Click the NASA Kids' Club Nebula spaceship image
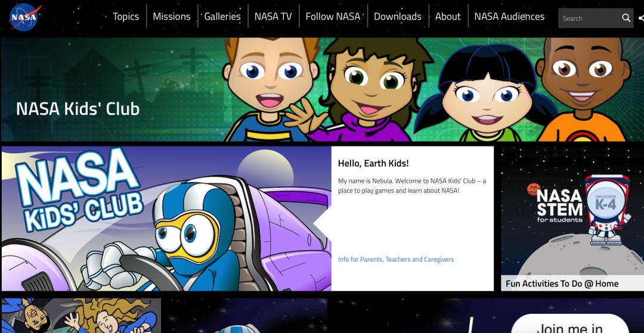Viewport: 644px width, 333px height. click(x=166, y=219)
